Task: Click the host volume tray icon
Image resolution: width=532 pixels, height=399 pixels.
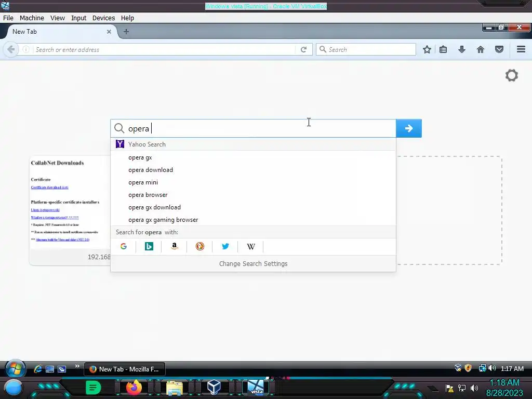Action: pos(474,388)
